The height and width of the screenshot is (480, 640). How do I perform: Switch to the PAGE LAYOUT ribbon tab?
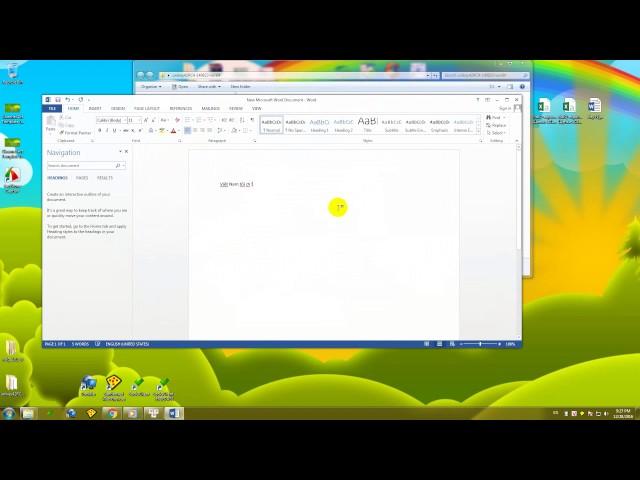147,109
